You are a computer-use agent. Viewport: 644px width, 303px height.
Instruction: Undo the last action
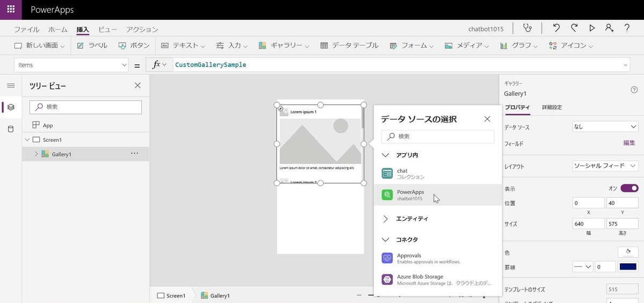pos(557,28)
